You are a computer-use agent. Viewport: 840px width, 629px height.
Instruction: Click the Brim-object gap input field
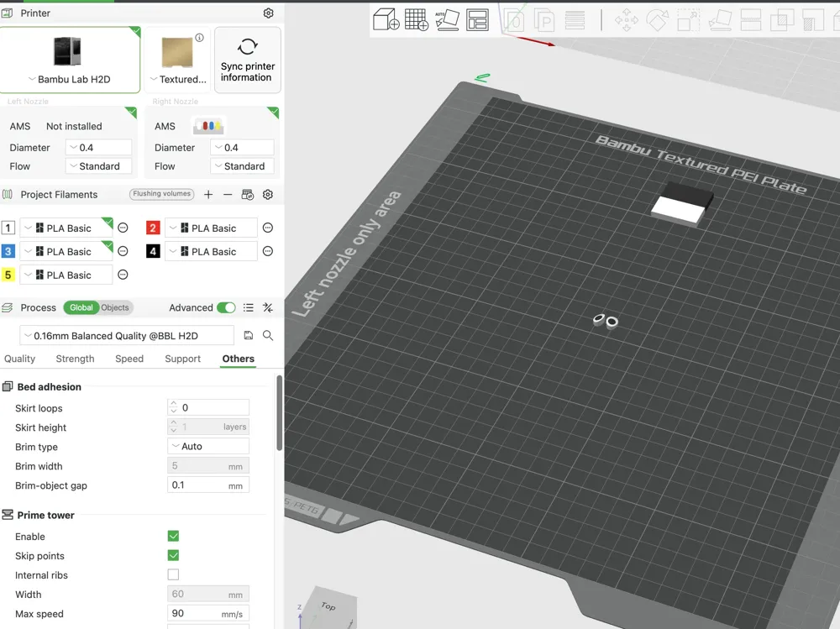[x=208, y=485]
